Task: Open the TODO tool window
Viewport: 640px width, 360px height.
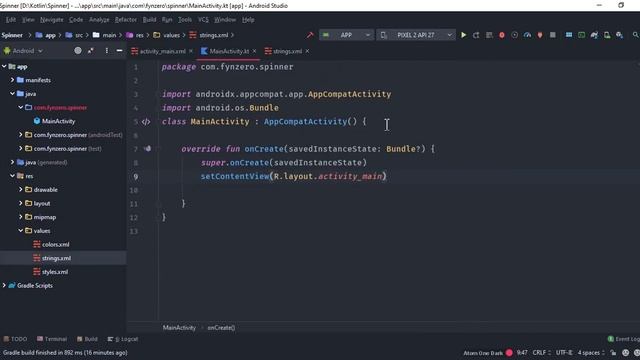Action: [15, 339]
